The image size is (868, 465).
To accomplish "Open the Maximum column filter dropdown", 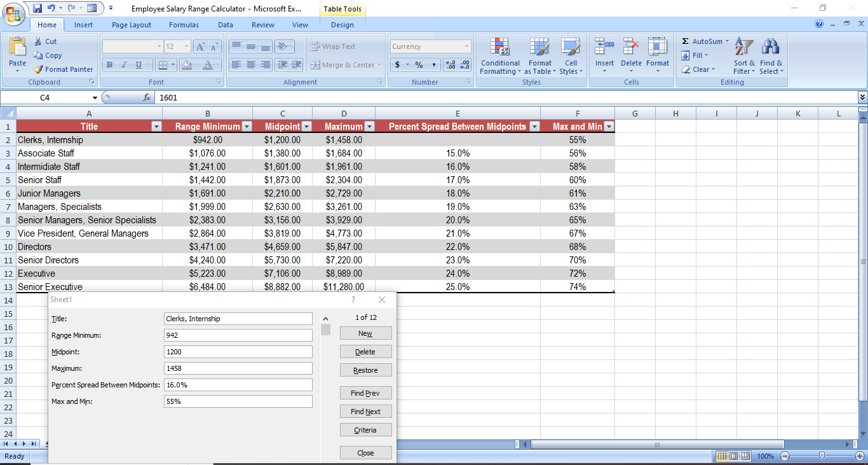I will click(369, 127).
